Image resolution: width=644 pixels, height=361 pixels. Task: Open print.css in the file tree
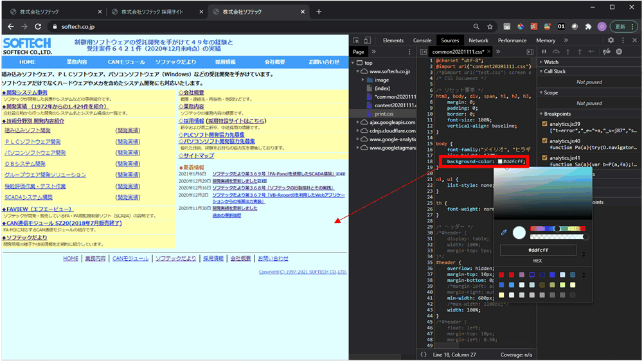click(x=384, y=114)
